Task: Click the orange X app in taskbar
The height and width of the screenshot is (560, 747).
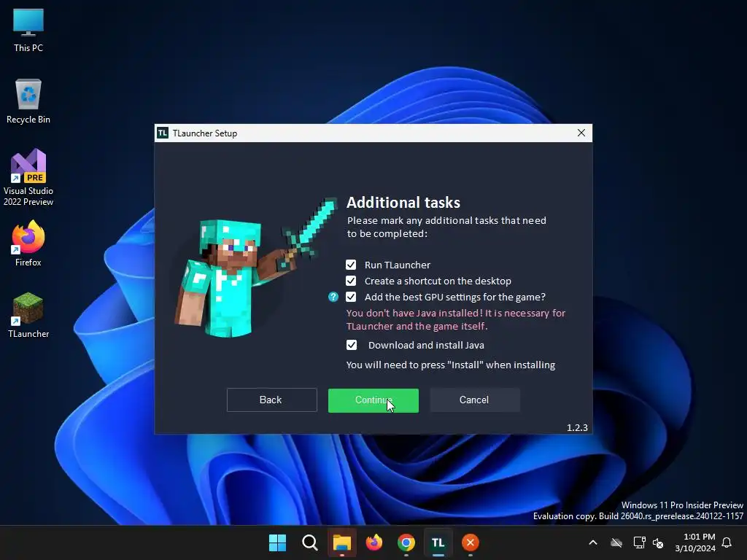Action: pos(471,542)
